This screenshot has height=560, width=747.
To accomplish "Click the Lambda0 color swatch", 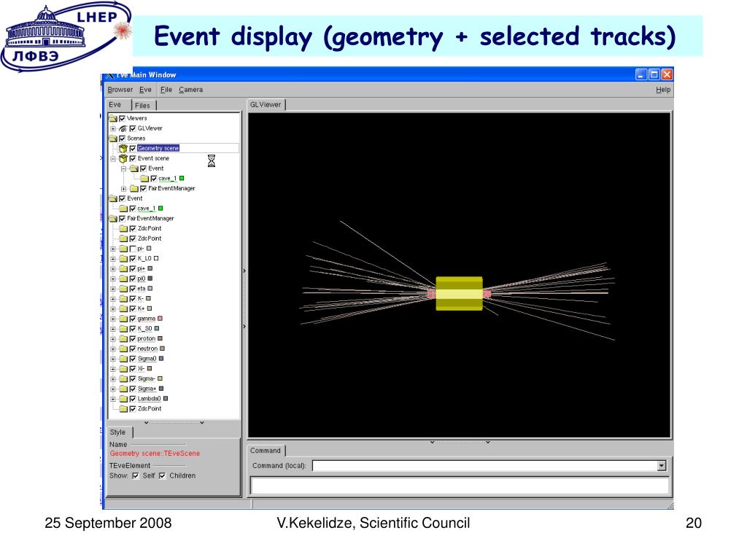I will click(166, 398).
